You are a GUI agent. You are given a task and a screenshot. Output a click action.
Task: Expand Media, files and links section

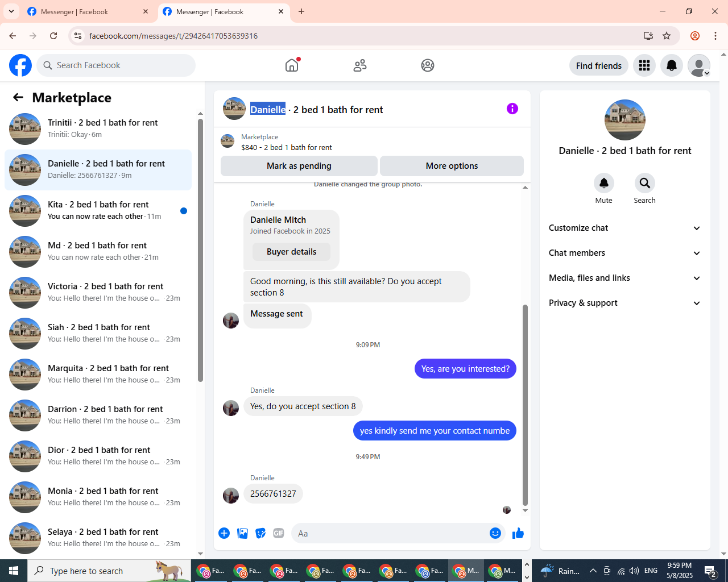(x=624, y=278)
